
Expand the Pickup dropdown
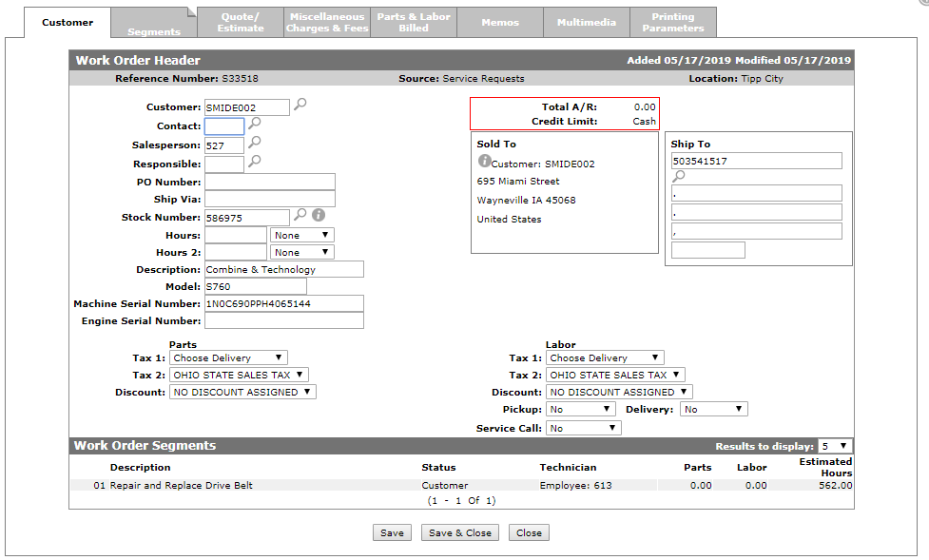581,409
